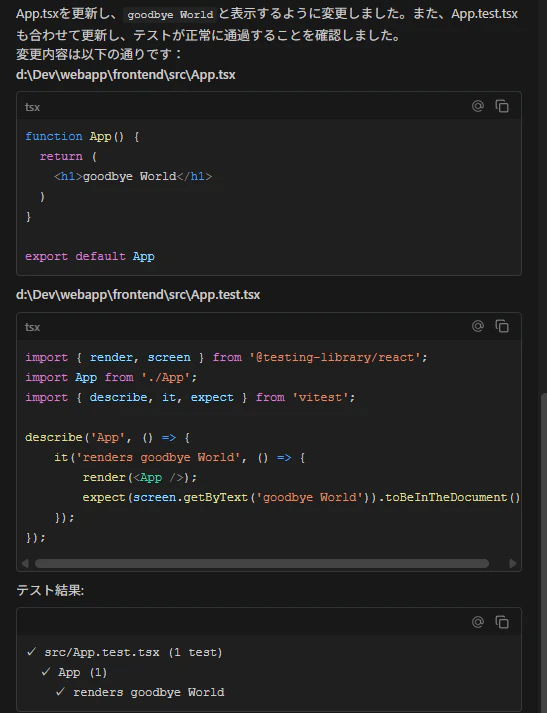547x713 pixels.
Task: Copy the test results output block
Action: tap(502, 622)
